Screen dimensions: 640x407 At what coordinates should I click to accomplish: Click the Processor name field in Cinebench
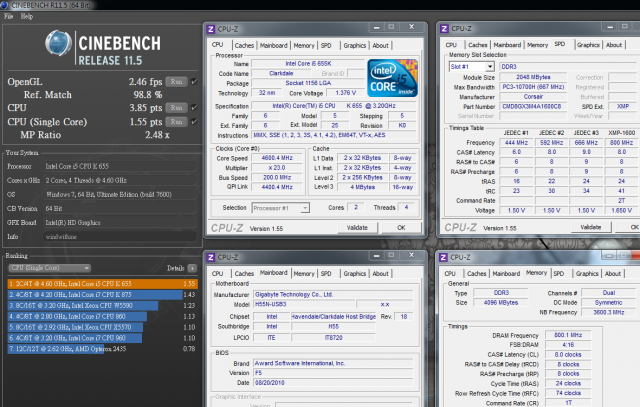pyautogui.click(x=120, y=166)
